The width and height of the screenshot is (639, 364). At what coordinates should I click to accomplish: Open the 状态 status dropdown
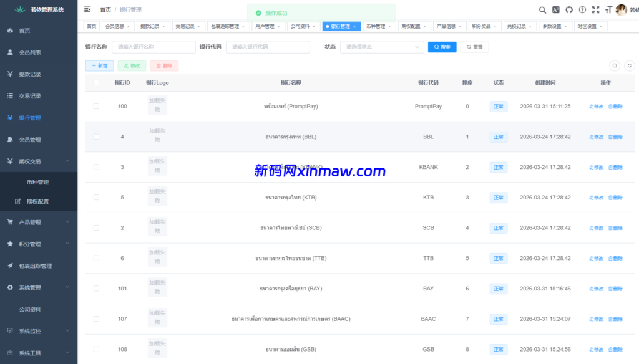[x=382, y=47]
